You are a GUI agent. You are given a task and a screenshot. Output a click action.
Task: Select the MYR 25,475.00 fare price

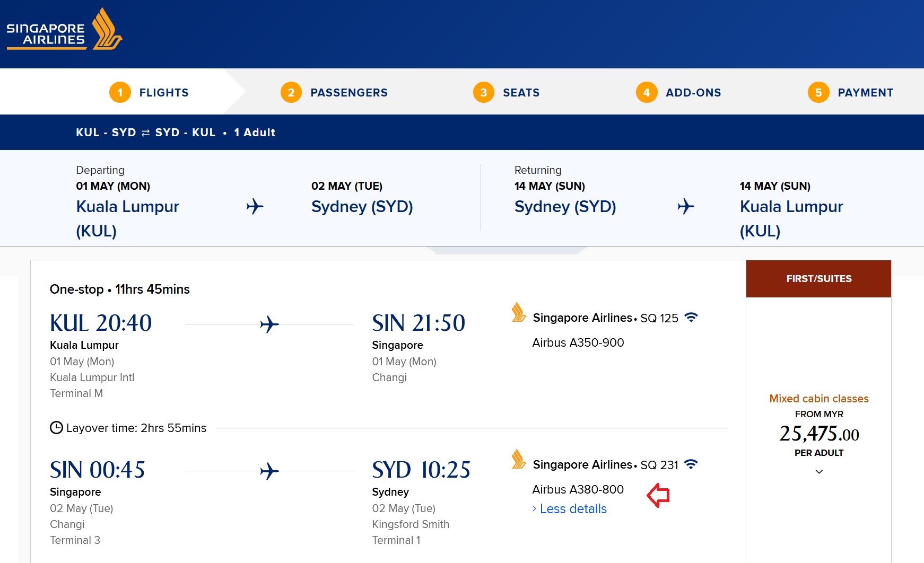point(818,434)
